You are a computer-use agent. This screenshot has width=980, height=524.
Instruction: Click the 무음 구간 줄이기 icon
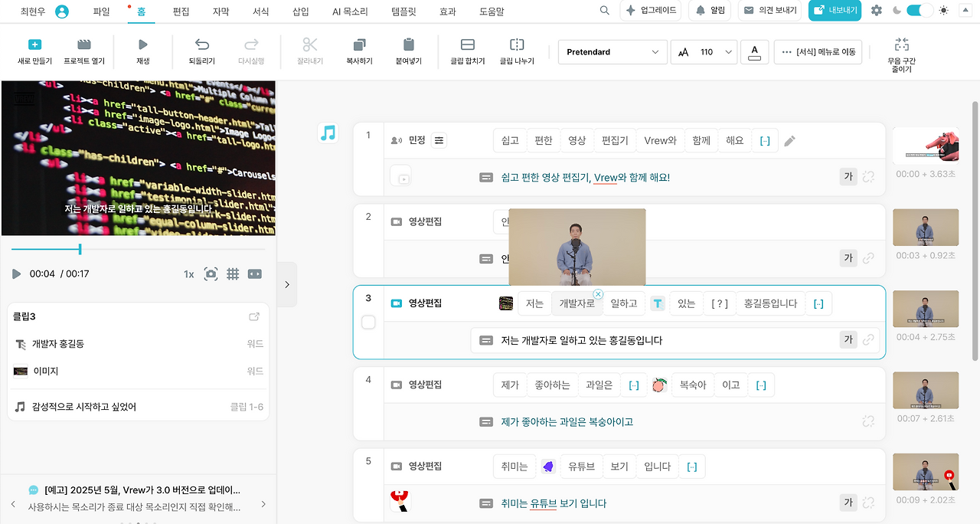click(902, 44)
